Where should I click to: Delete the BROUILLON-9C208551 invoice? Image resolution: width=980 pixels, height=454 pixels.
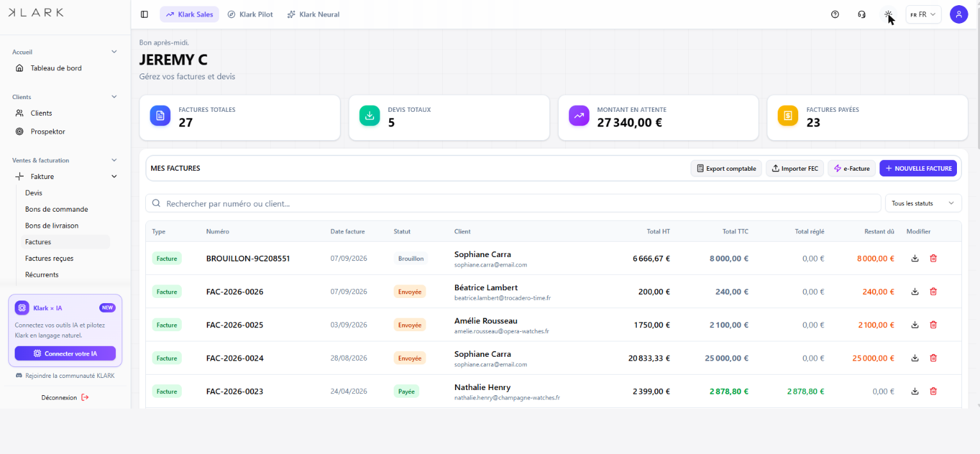tap(933, 258)
